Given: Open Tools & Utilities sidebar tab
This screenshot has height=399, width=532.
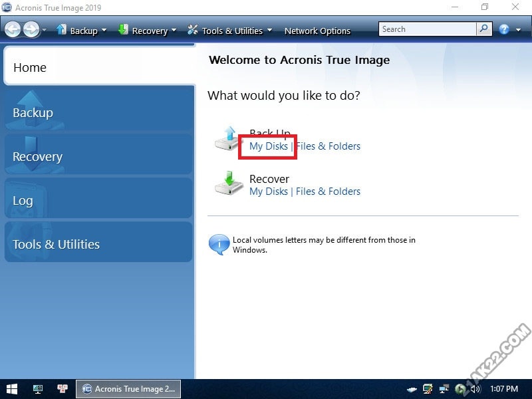Looking at the screenshot, I should pos(98,242).
